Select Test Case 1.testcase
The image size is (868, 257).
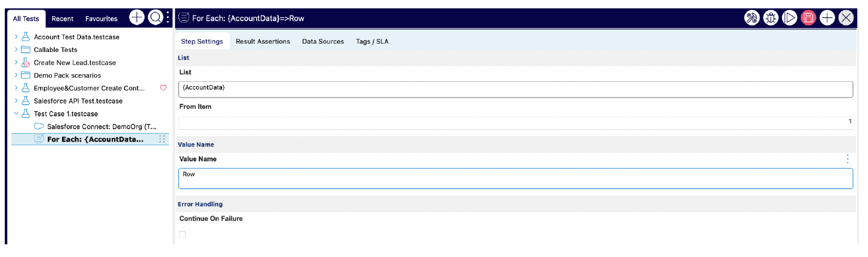(66, 114)
